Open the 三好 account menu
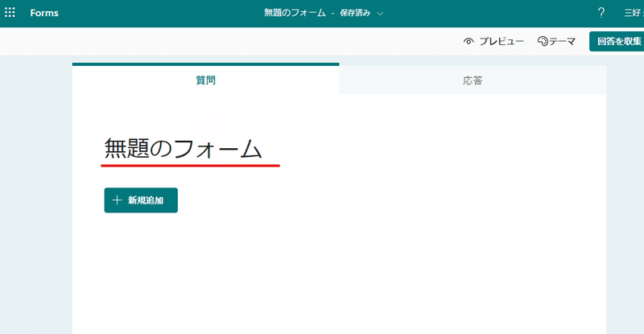This screenshot has height=334, width=644. 634,13
